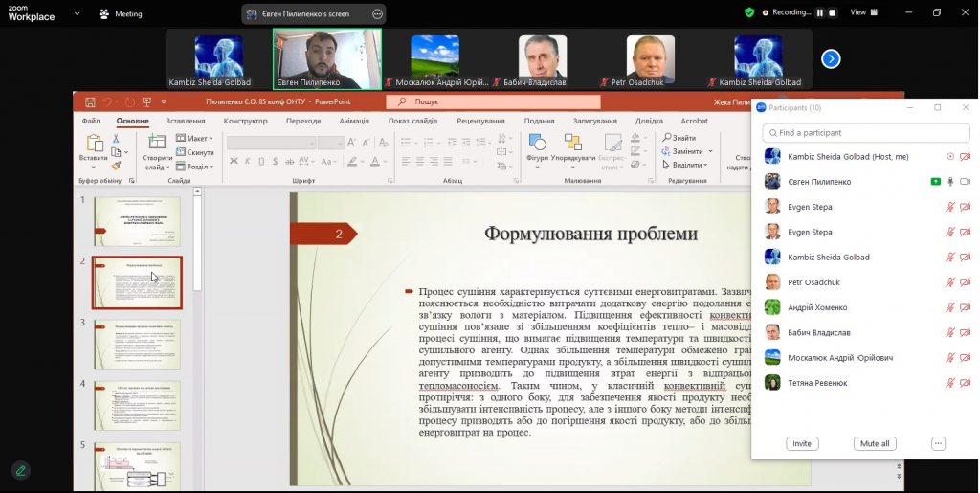Toggle text shadow with the S button

tap(275, 161)
